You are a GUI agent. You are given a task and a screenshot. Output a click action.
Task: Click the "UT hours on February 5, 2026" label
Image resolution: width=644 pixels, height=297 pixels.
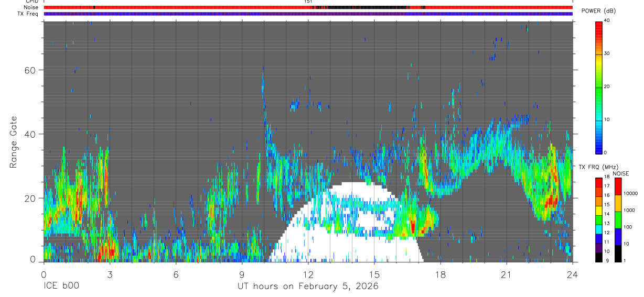pyautogui.click(x=307, y=287)
